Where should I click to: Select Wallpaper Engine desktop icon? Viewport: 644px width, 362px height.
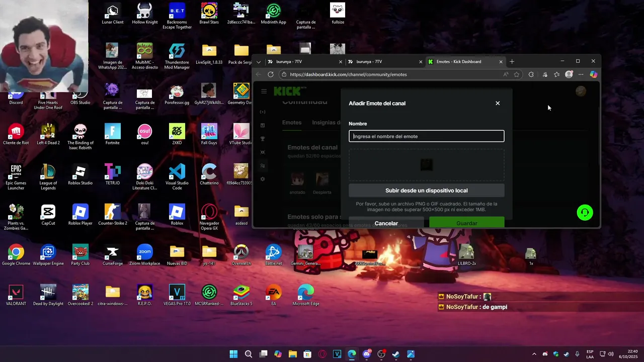pyautogui.click(x=48, y=255)
